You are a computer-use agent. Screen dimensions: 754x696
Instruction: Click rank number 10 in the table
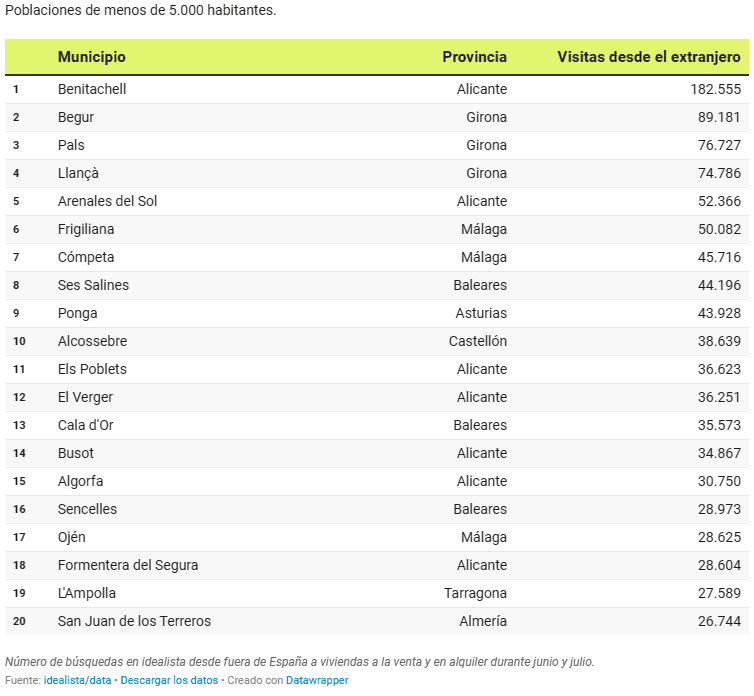tap(19, 341)
